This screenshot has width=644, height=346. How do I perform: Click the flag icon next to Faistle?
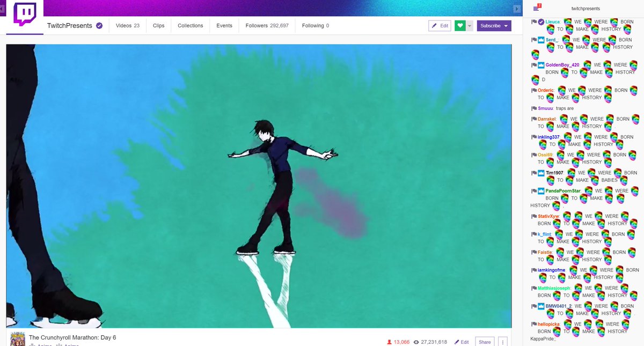tap(533, 252)
